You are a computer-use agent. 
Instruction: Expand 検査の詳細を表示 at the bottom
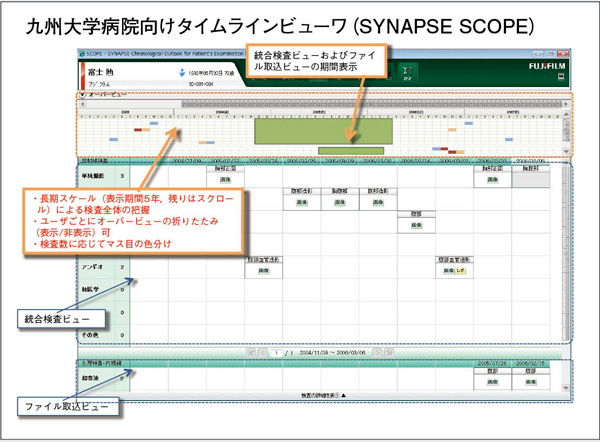click(x=323, y=395)
